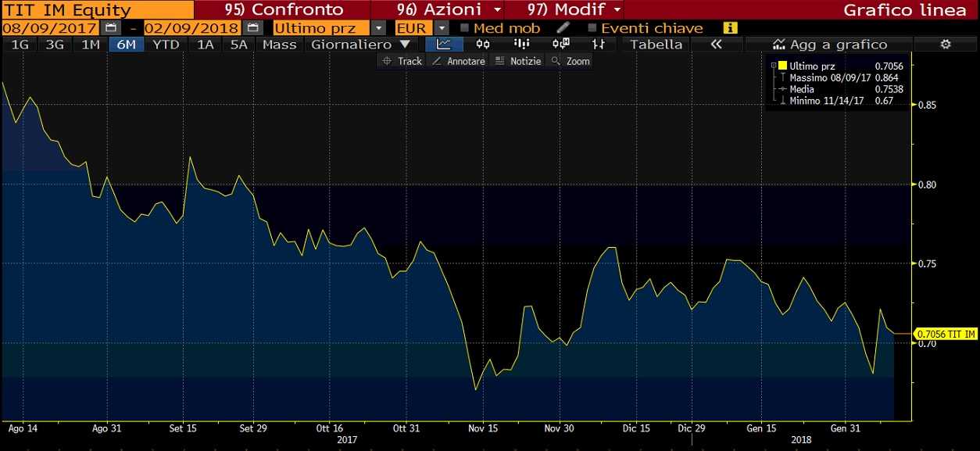Select the 1A time range tab
980x451 pixels.
(205, 45)
